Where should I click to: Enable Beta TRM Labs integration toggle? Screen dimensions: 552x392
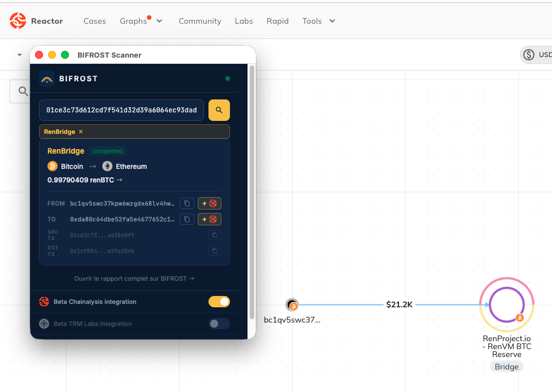pos(219,324)
